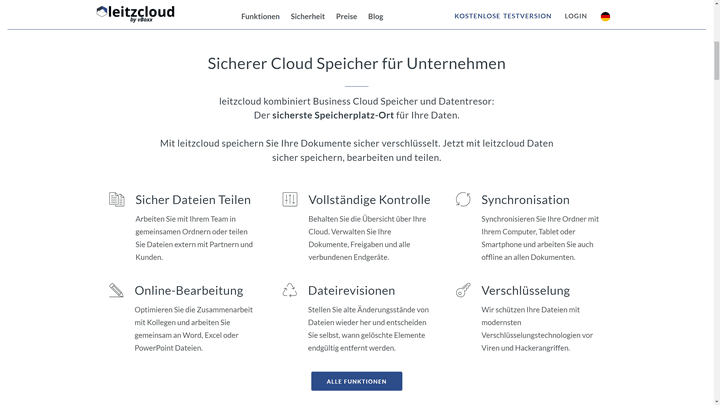Click the Sicherer Cloud Speicher für Unternehmen title
720x405 pixels.
click(356, 63)
